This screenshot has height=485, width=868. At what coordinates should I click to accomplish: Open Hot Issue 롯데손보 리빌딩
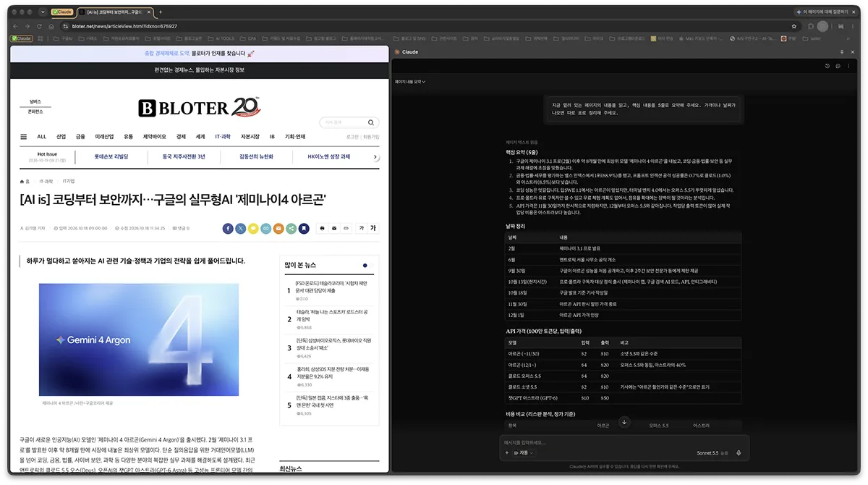coord(111,156)
